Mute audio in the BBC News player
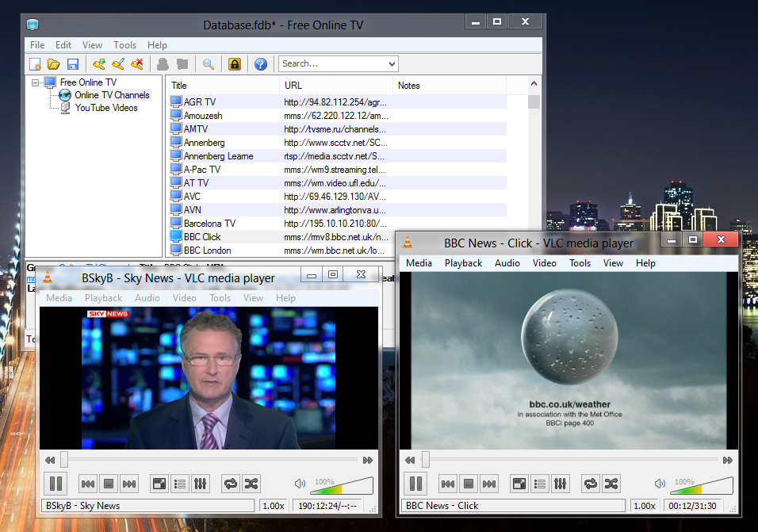The width and height of the screenshot is (758, 532). (660, 484)
